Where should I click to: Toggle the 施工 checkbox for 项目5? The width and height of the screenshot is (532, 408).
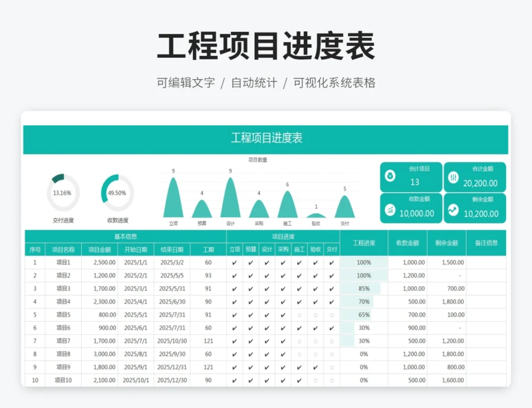pyautogui.click(x=299, y=315)
